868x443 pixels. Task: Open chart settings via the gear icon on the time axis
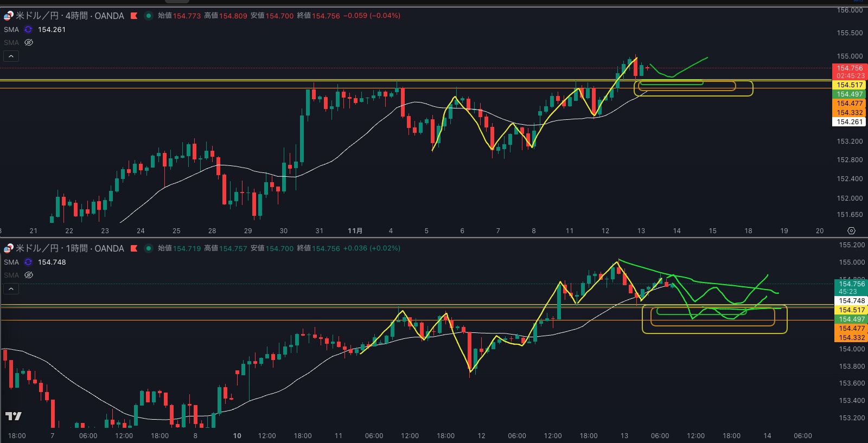(x=851, y=231)
